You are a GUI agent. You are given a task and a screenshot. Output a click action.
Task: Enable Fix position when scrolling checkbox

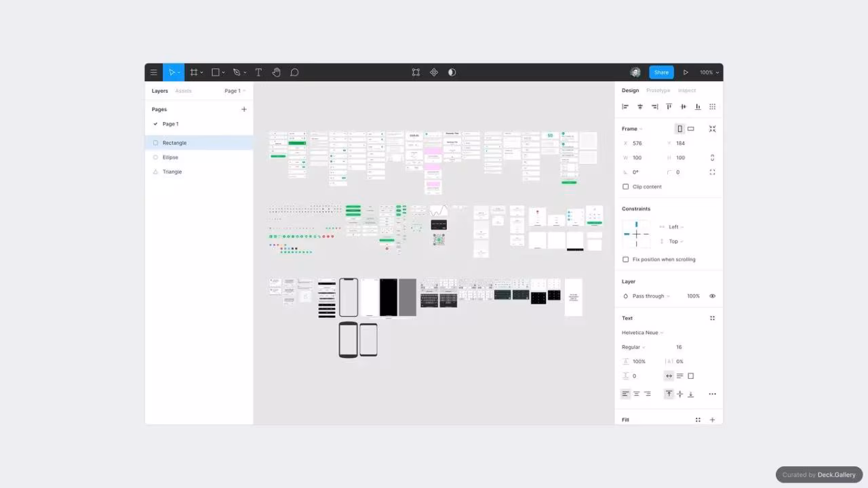[625, 260]
